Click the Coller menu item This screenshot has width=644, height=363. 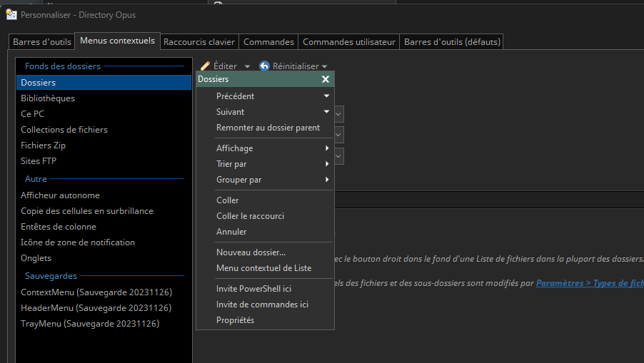point(266,200)
